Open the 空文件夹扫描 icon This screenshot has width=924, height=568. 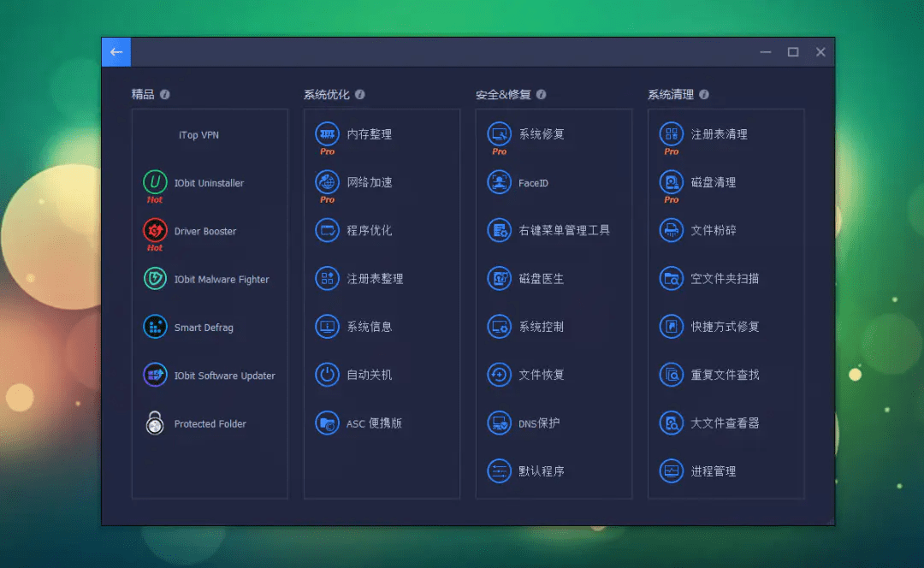(672, 278)
